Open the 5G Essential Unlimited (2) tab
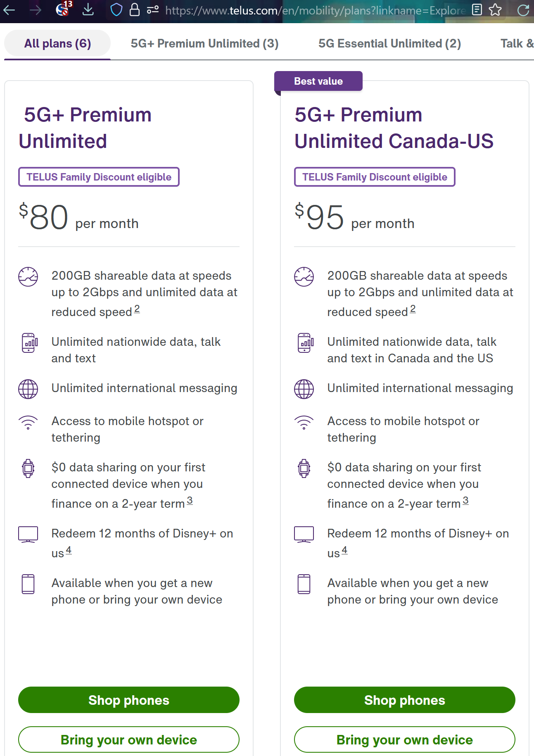 tap(389, 43)
